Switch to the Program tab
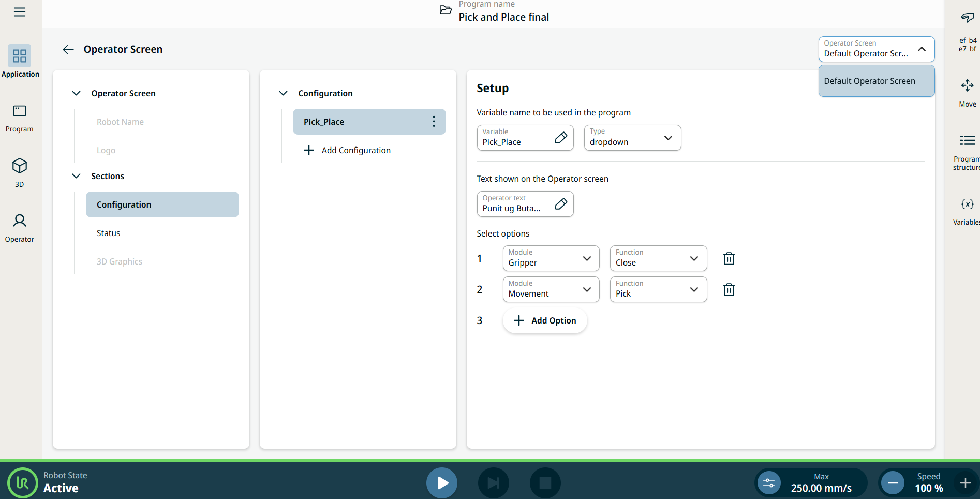Viewport: 980px width, 499px height. pos(20,118)
